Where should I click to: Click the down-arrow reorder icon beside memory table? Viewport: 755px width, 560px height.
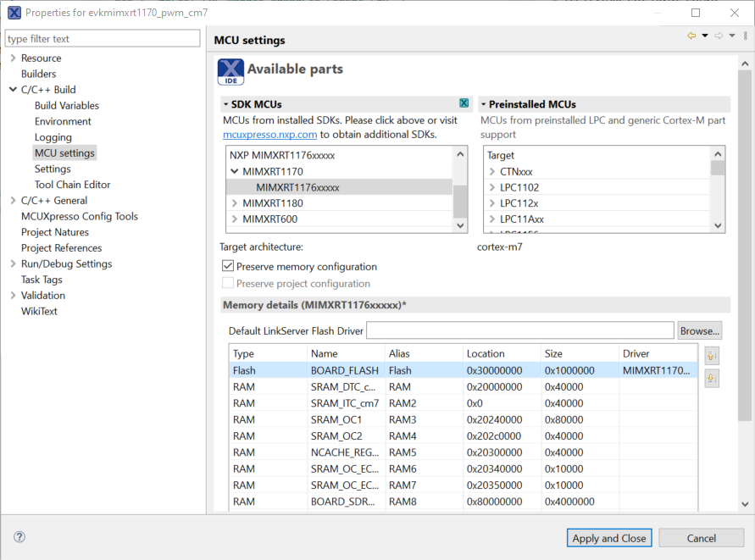pos(711,377)
